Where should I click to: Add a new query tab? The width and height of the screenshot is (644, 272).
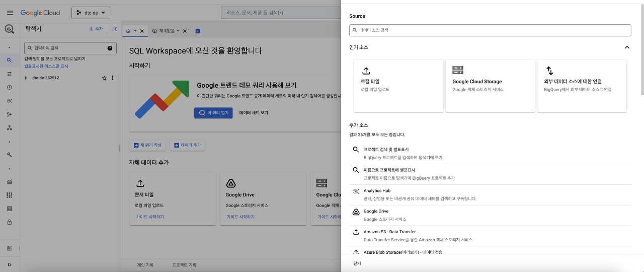coord(198,31)
